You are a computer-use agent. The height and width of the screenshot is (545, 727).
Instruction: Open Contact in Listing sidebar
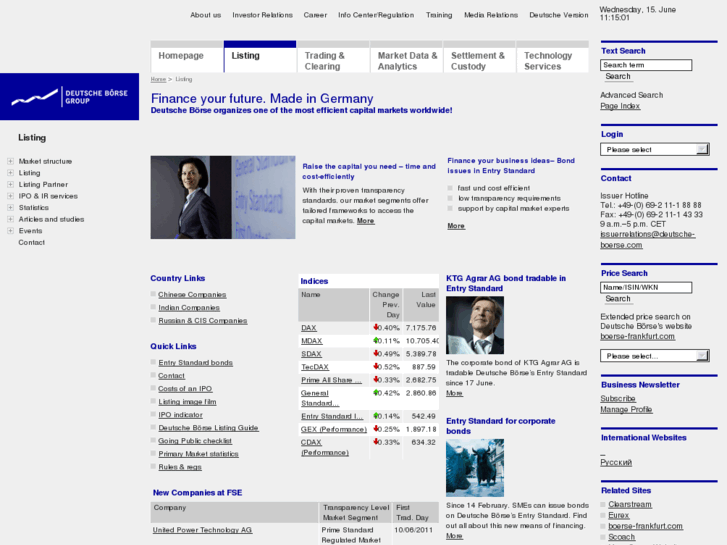(32, 243)
